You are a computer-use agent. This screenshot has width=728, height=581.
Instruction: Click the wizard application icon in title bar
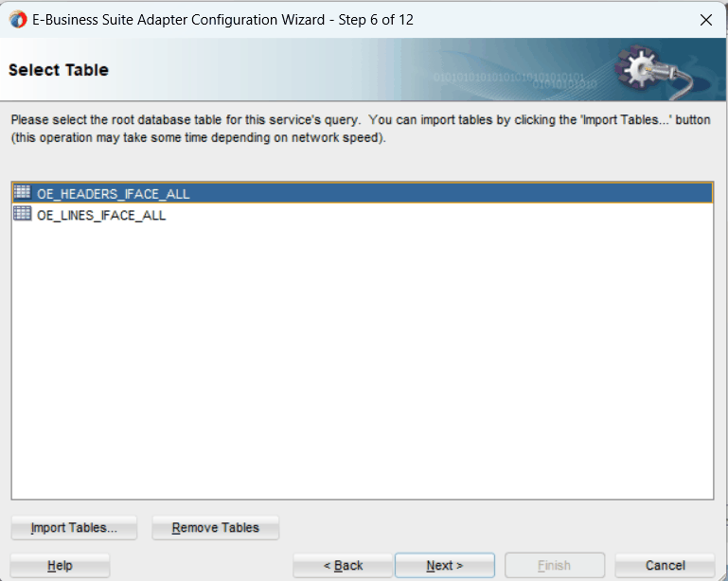pyautogui.click(x=18, y=20)
